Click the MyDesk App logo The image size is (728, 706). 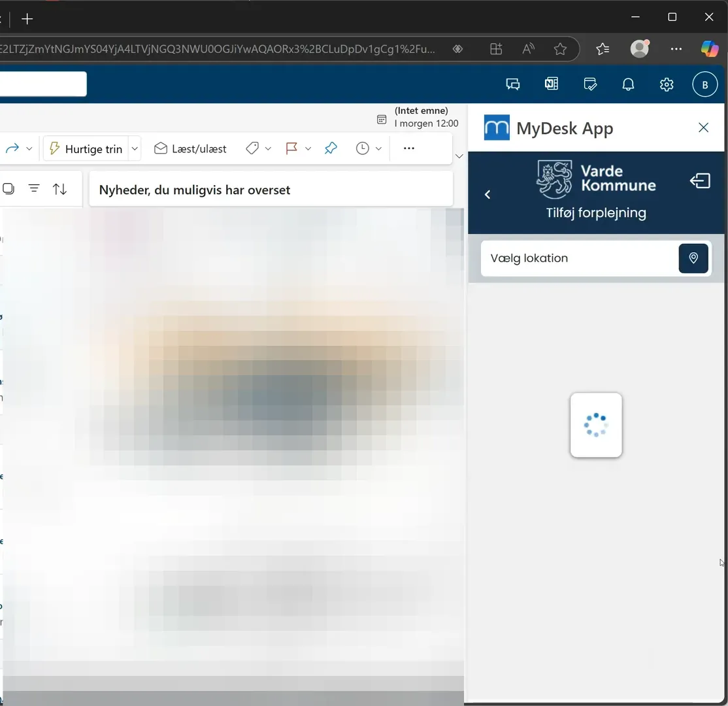(497, 127)
